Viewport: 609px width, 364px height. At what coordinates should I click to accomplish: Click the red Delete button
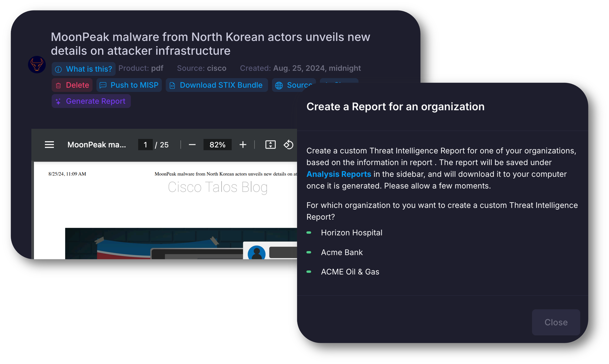(x=72, y=85)
